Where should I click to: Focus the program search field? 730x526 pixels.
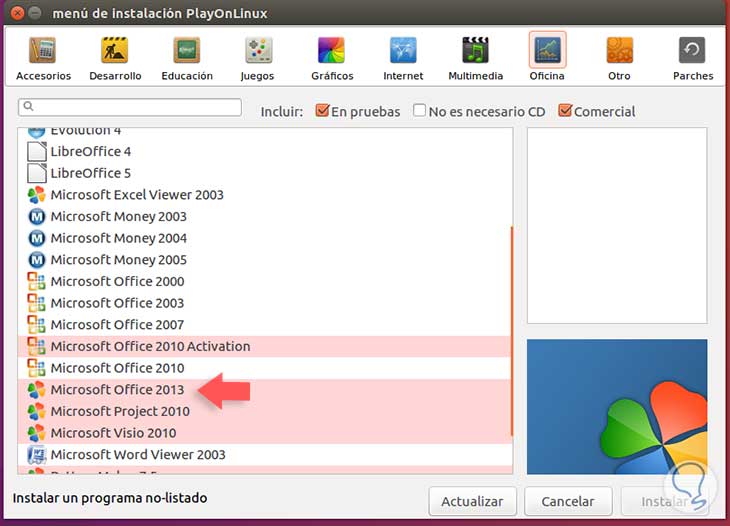point(130,107)
